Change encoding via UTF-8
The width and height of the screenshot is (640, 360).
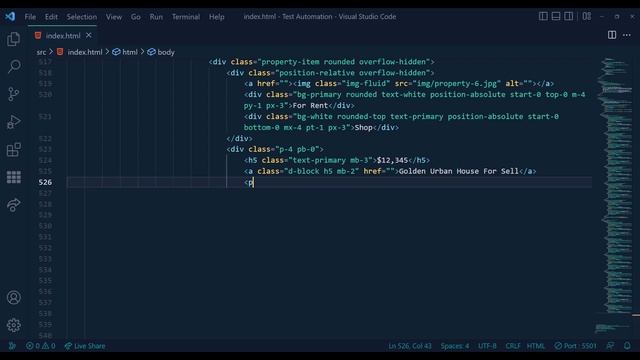487,346
